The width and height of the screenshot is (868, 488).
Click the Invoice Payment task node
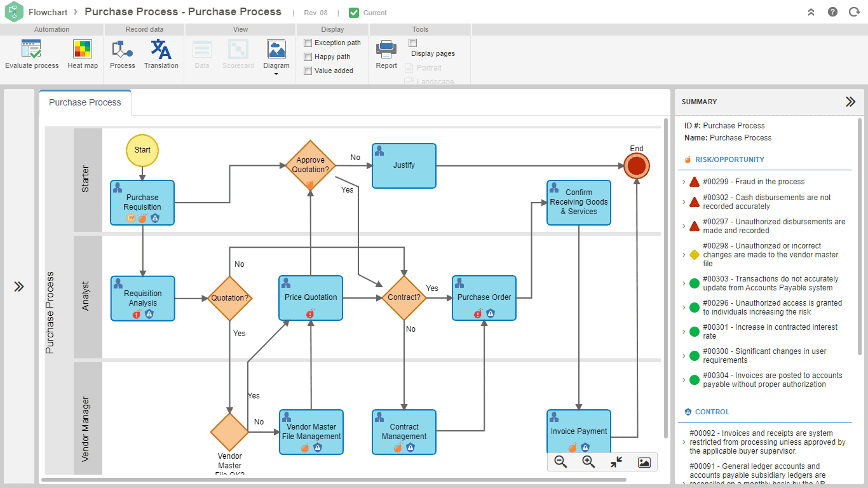[x=579, y=432]
